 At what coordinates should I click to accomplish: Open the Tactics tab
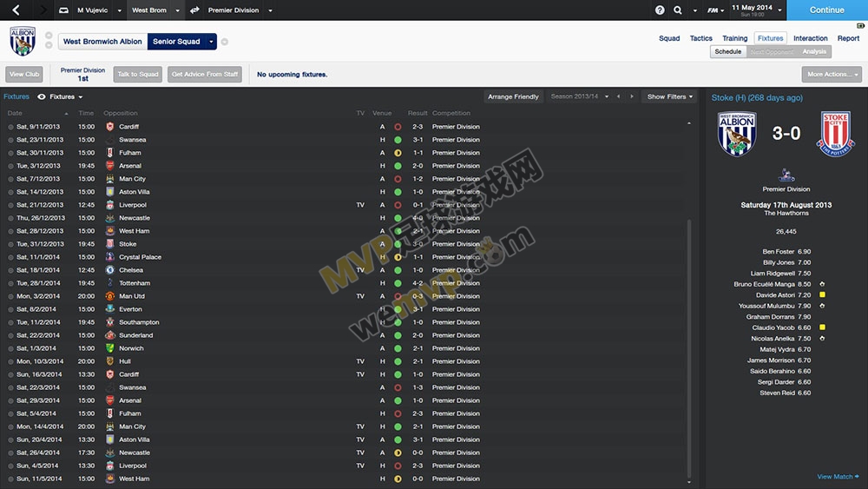pyautogui.click(x=700, y=38)
